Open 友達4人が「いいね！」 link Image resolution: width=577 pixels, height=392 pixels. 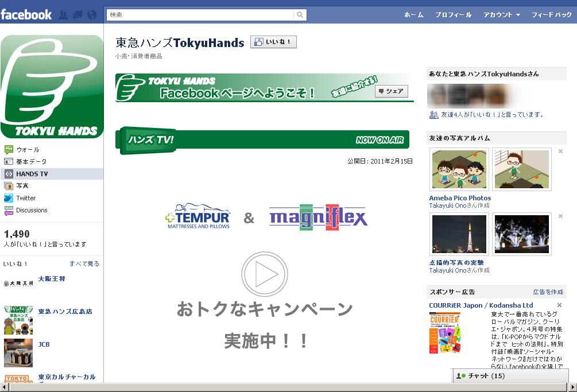pos(493,115)
